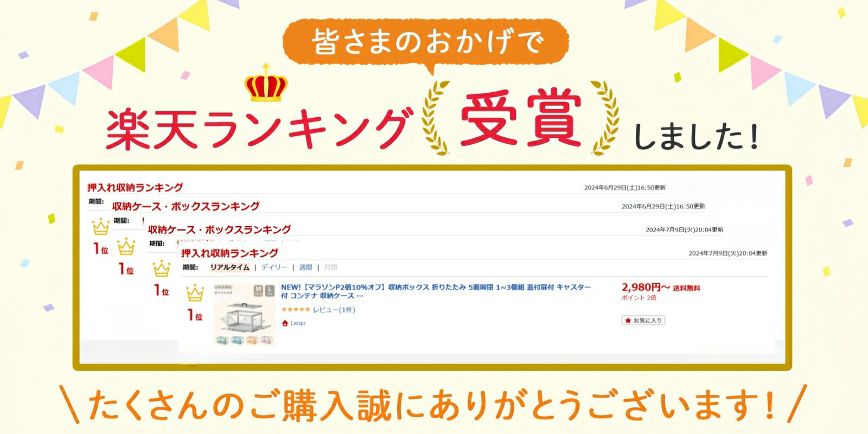Screen dimensions: 868x434
Task: Open the NEW! 収納ボックス product title link
Action: [x=436, y=291]
